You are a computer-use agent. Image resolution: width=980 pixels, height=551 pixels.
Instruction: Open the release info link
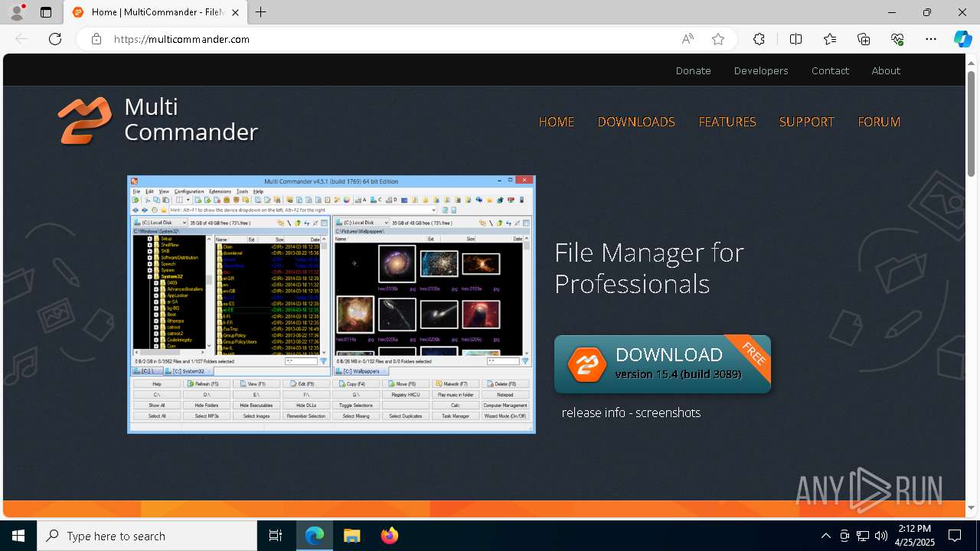coord(593,412)
